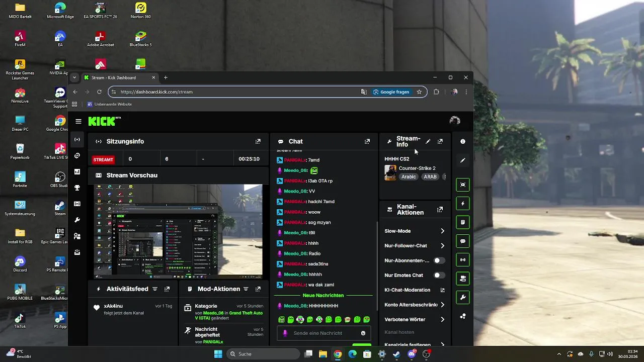Image resolution: width=644 pixels, height=362 pixels.
Task: Toggle Stream Vorschau widget in right rail
Action: (x=463, y=185)
